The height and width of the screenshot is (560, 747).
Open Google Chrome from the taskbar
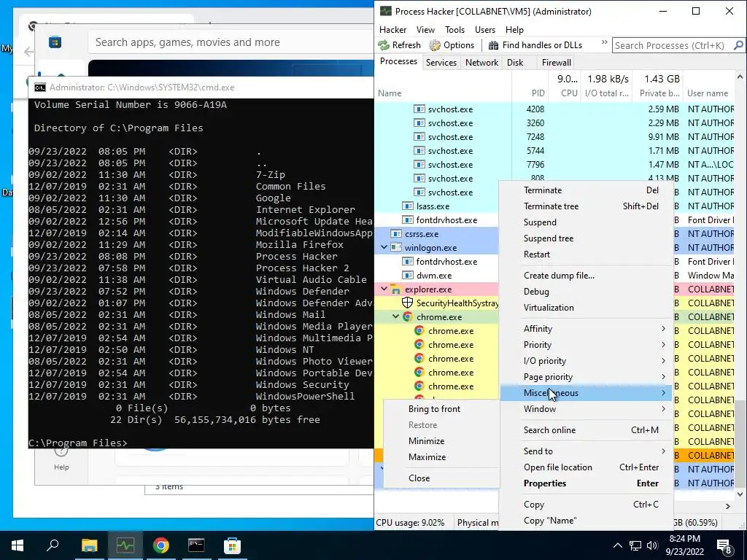[160, 545]
